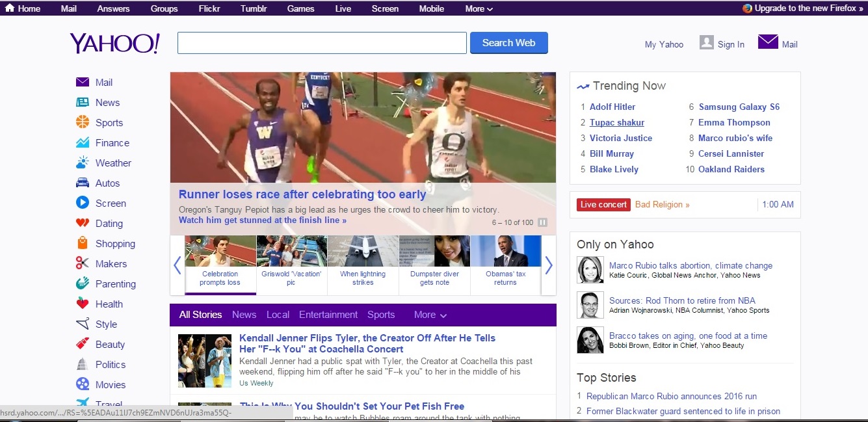Open the My Yahoo link
Screen dimensions: 868x422
click(x=664, y=44)
